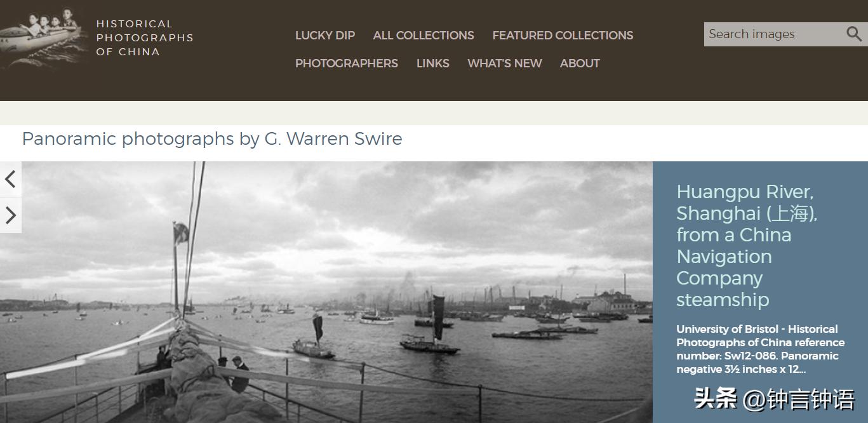The image size is (868, 423).
Task: Open the Photographers menu item
Action: (x=347, y=64)
